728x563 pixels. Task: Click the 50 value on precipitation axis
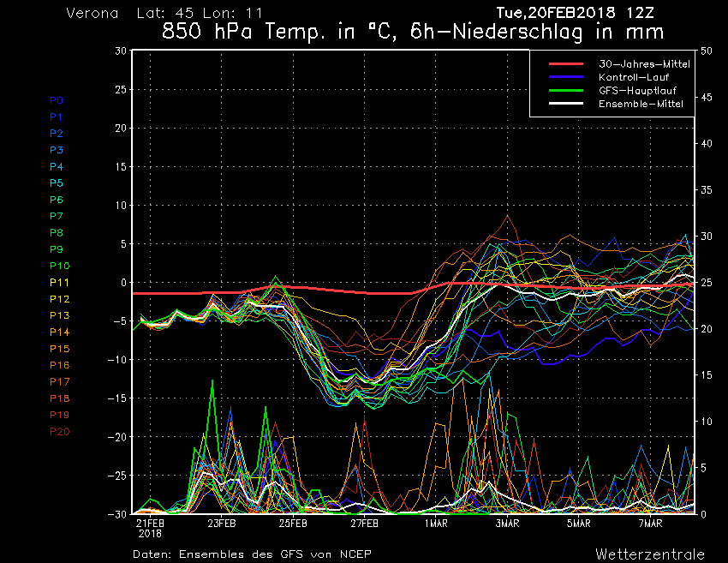click(x=707, y=51)
